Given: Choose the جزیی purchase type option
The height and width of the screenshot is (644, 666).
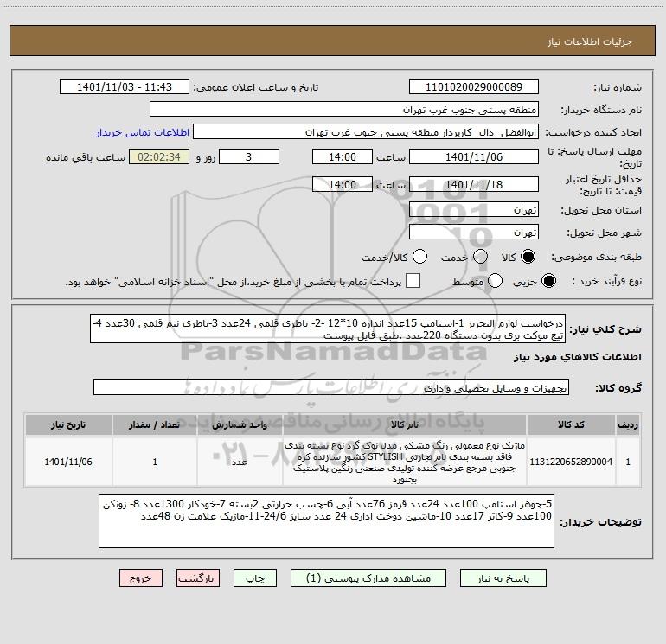Looking at the screenshot, I should pyautogui.click(x=548, y=281).
